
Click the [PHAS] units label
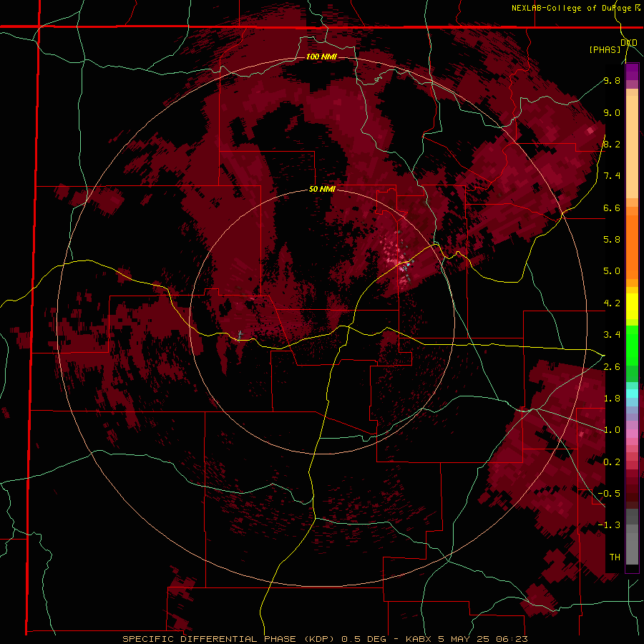coord(605,49)
